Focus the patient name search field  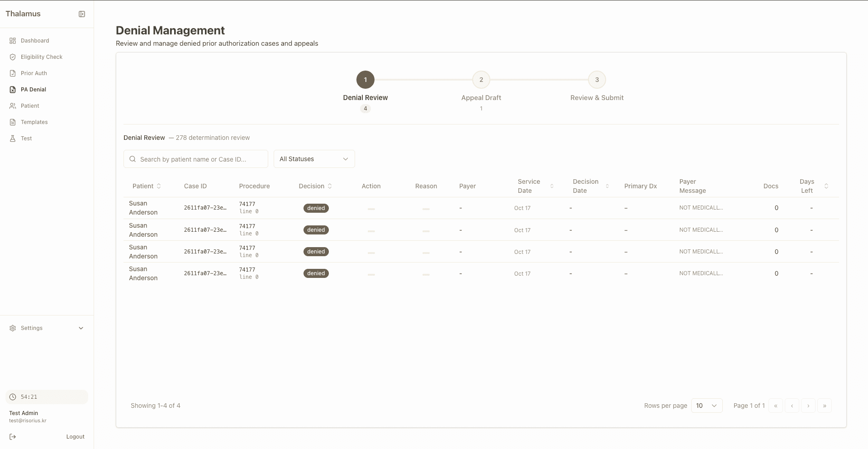pos(196,159)
